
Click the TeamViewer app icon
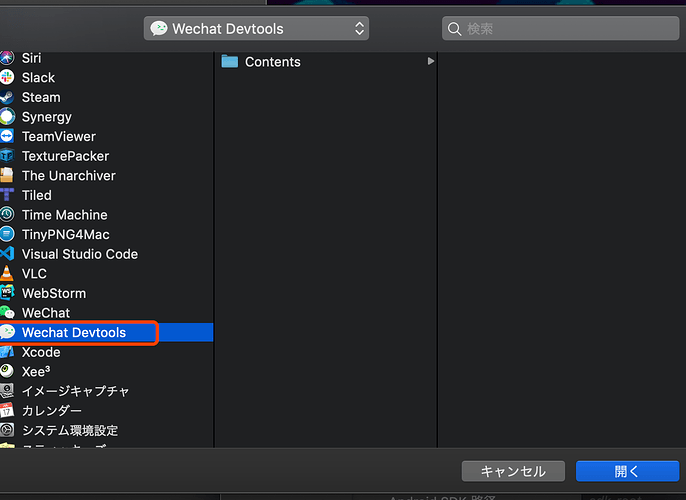coord(7,136)
